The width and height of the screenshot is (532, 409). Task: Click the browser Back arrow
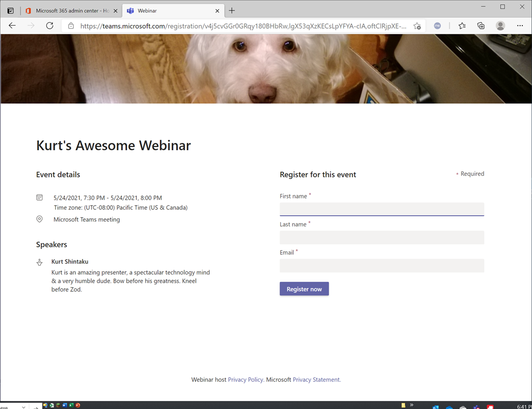click(12, 26)
